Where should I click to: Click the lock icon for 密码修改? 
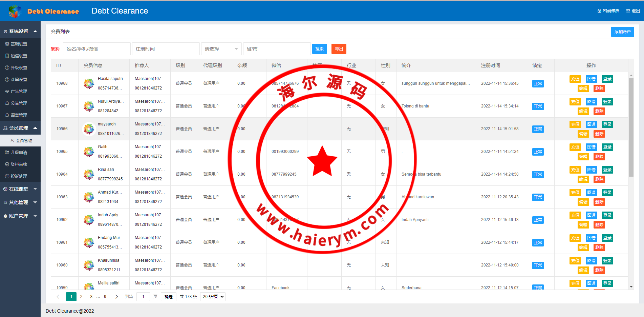599,11
